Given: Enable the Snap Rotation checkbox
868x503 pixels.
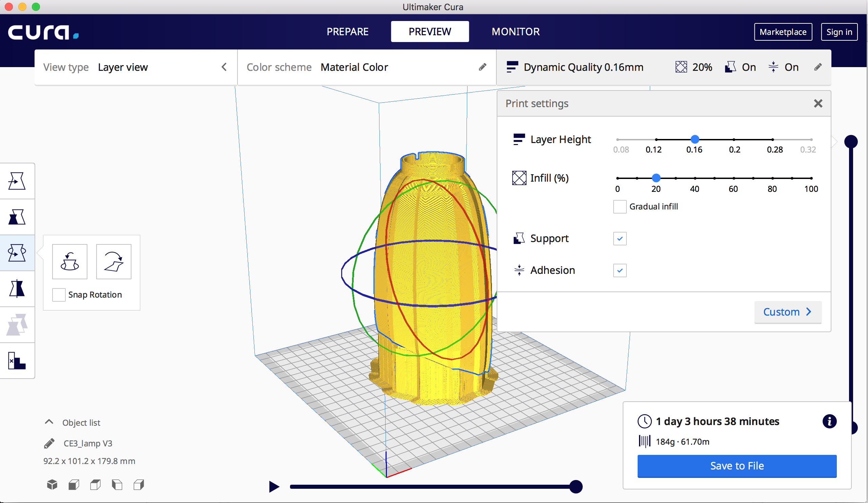Looking at the screenshot, I should coord(59,295).
